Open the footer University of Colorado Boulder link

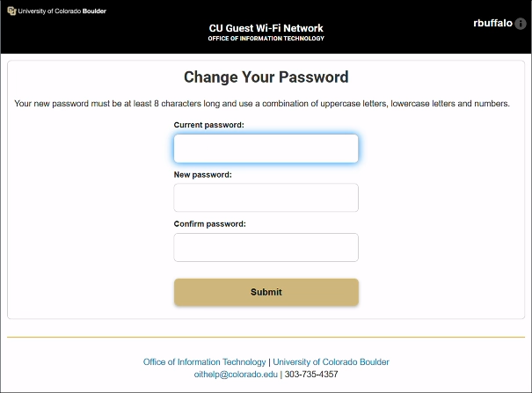(x=332, y=362)
